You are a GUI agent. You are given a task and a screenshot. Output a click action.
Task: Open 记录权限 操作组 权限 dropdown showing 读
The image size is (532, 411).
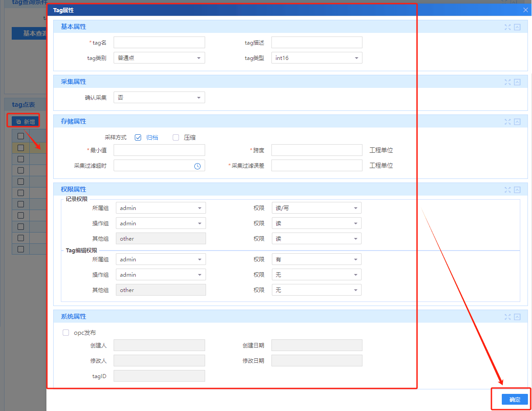point(316,224)
